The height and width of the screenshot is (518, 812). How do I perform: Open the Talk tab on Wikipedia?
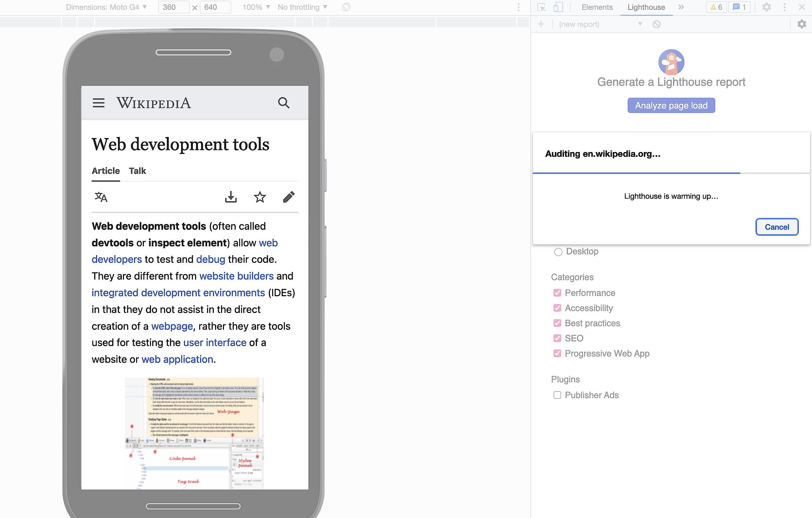[137, 171]
